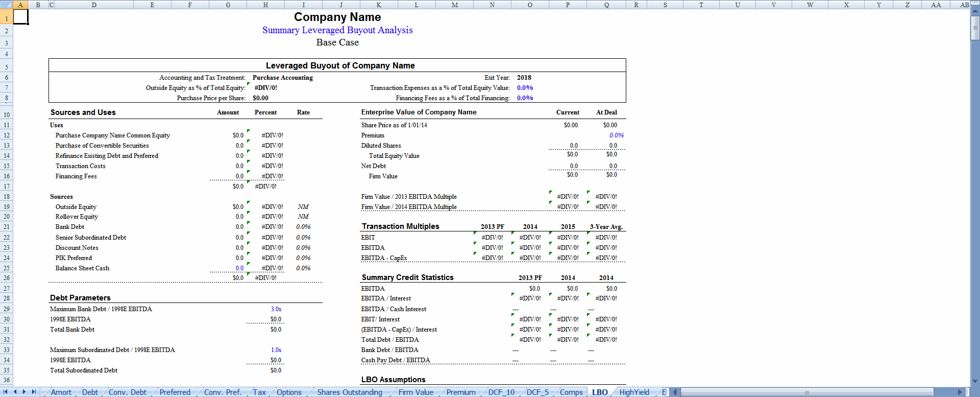Select Leveraged Buyout of Company Name header
Screen dimensions: 980x397
pos(340,65)
